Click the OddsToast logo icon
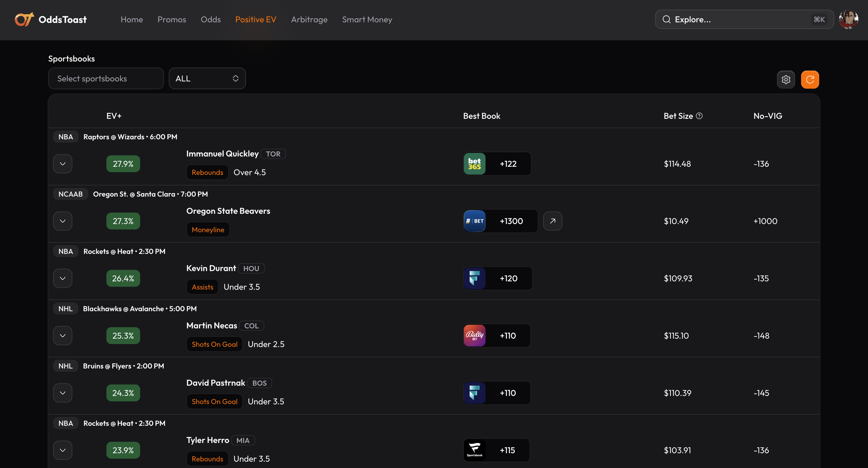 pos(24,20)
